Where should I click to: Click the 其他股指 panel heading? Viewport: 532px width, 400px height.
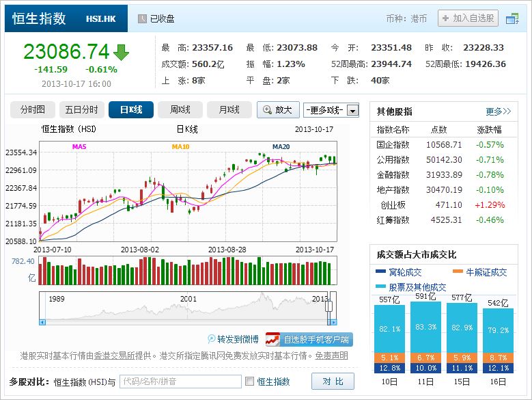(x=394, y=111)
